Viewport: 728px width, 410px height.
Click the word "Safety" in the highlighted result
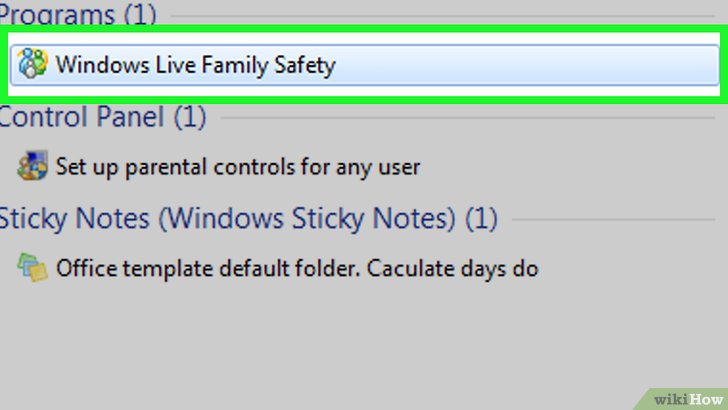[x=305, y=66]
